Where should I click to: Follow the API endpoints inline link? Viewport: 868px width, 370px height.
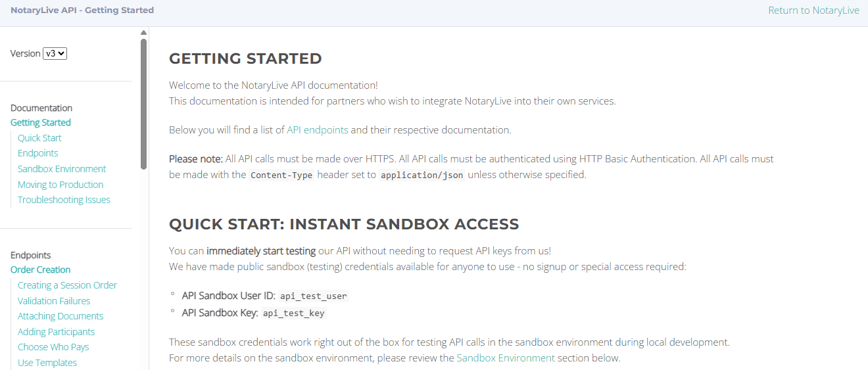coord(317,130)
